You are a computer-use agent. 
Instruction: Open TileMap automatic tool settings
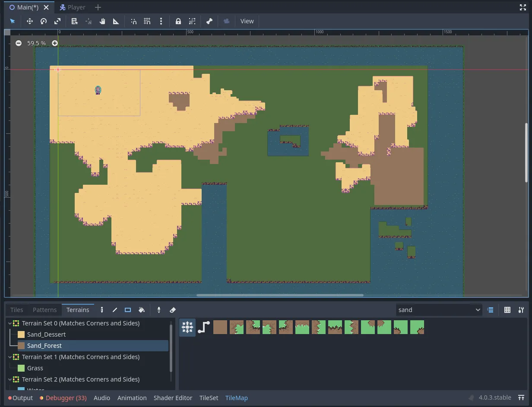pos(521,310)
